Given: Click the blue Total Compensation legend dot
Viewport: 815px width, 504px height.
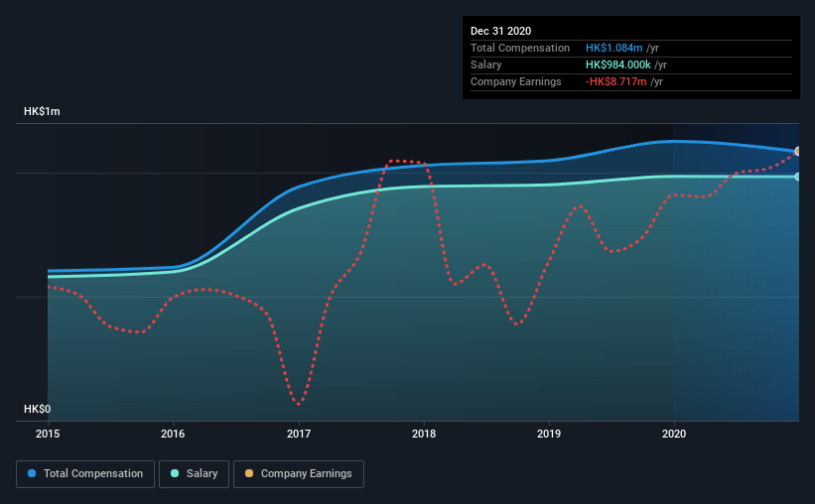Looking at the screenshot, I should (x=32, y=473).
